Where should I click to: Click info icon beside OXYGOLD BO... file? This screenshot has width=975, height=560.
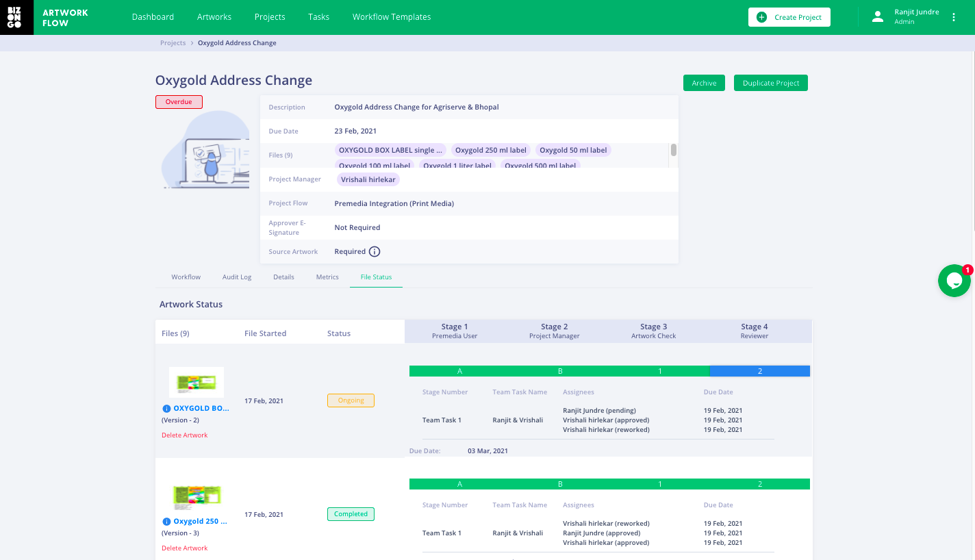[166, 409]
